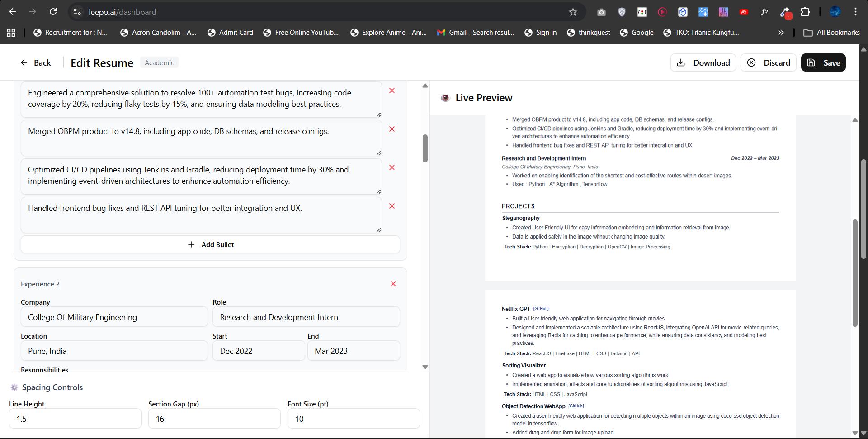Click inside the Company input field

(114, 317)
